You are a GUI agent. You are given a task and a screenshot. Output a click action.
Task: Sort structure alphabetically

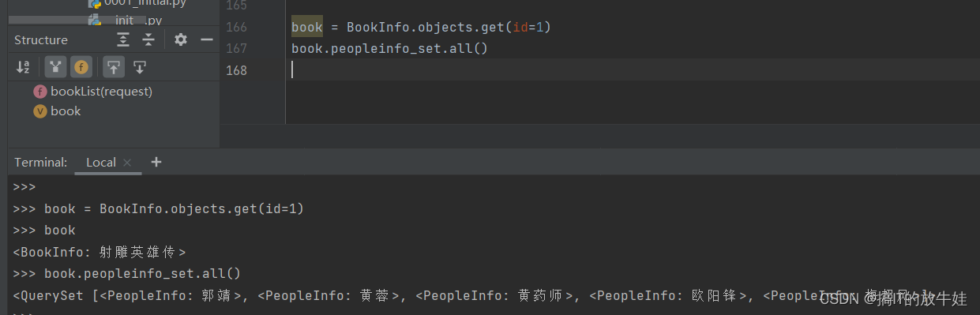(23, 67)
